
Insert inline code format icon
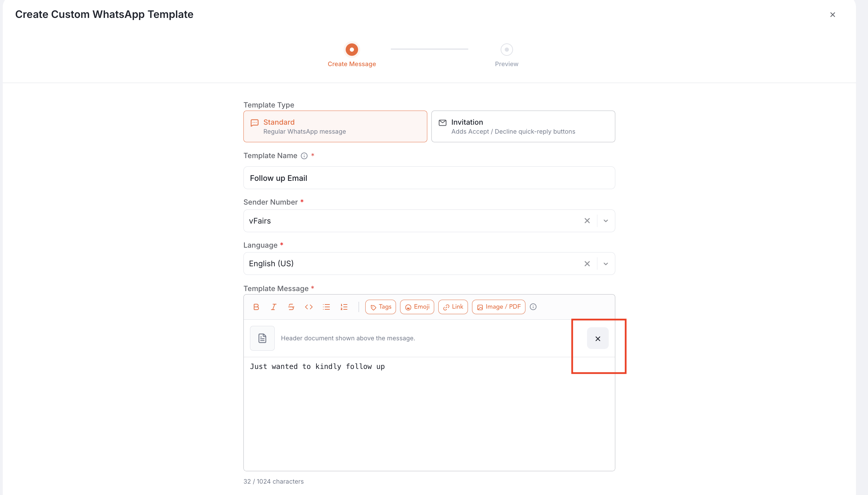click(x=309, y=307)
